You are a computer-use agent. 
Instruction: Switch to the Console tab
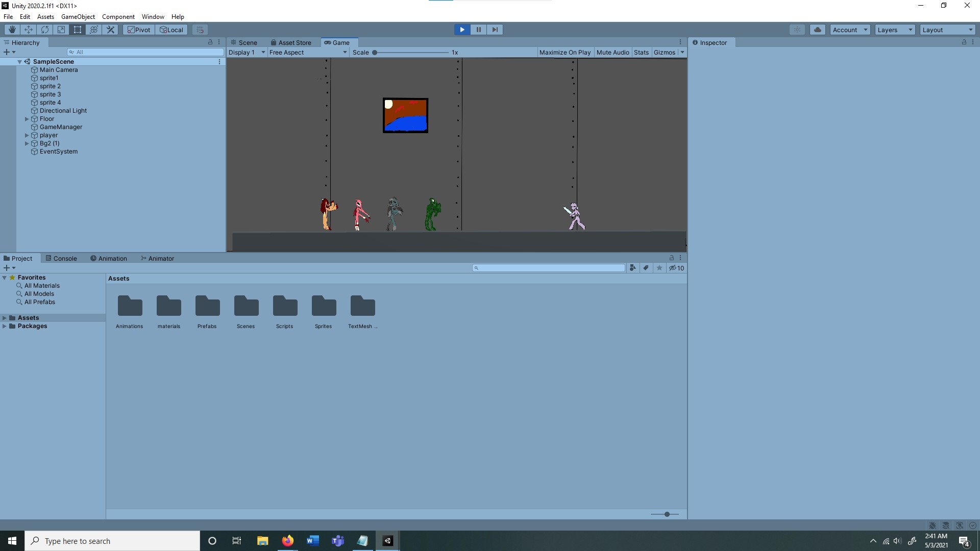point(61,258)
